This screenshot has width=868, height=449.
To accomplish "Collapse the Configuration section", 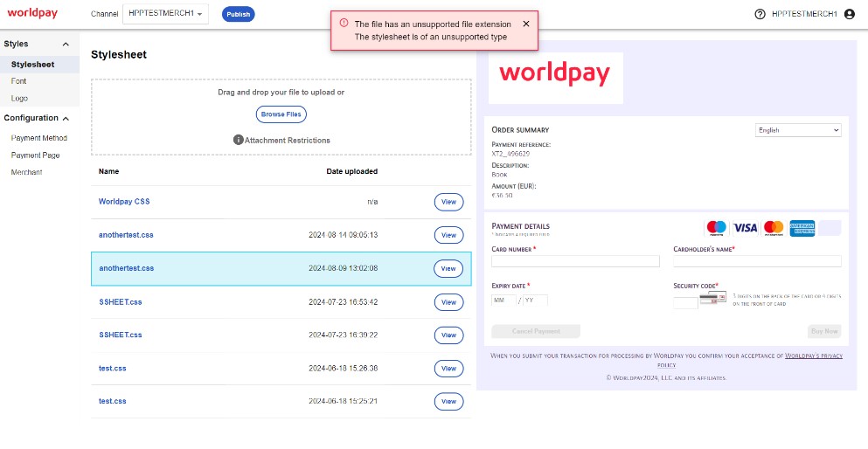I will pyautogui.click(x=66, y=118).
